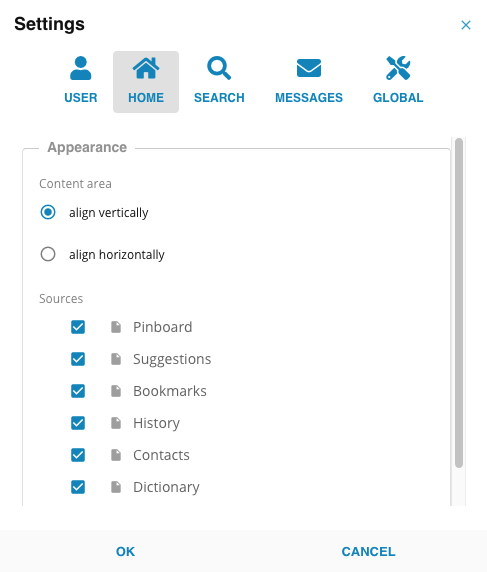Open the Messages envelope icon
Screen dimensions: 487x572
[309, 68]
